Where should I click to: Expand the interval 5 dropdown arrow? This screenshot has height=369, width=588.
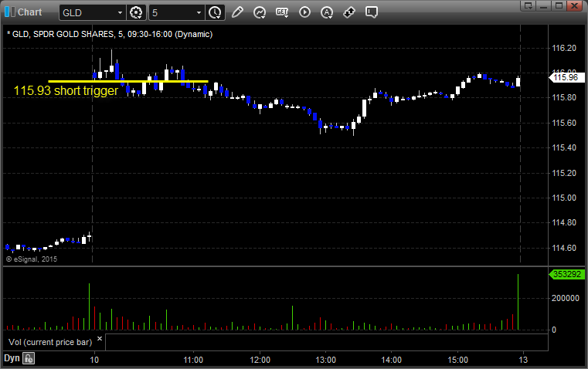[x=199, y=12]
